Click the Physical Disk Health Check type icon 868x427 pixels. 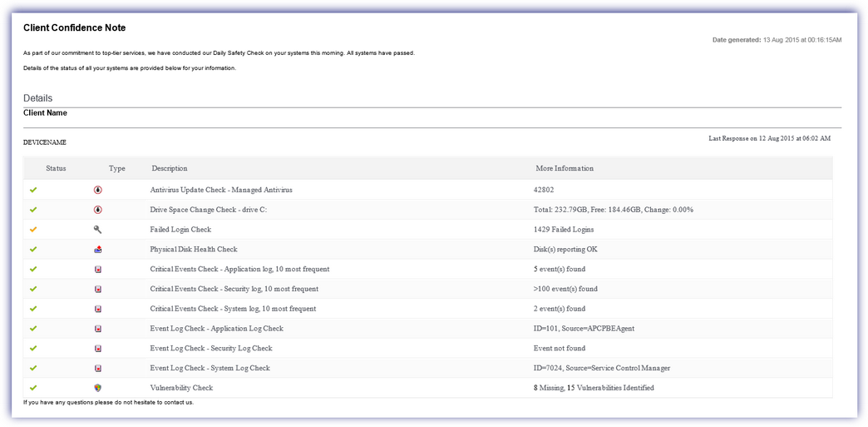(98, 250)
